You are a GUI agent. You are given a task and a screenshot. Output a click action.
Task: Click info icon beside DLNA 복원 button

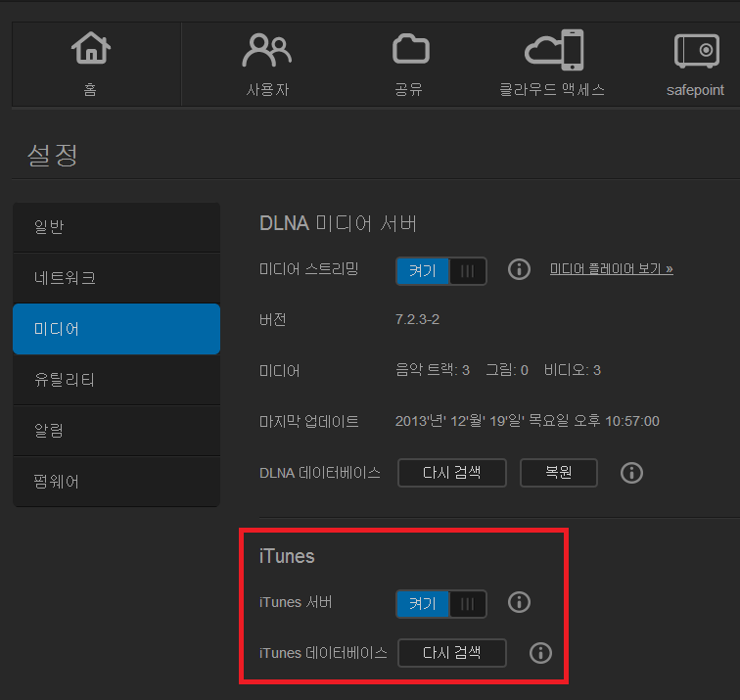coord(631,473)
